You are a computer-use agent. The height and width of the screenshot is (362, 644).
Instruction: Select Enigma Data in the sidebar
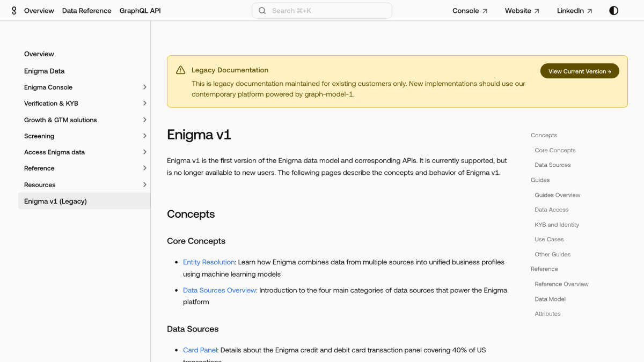click(45, 71)
